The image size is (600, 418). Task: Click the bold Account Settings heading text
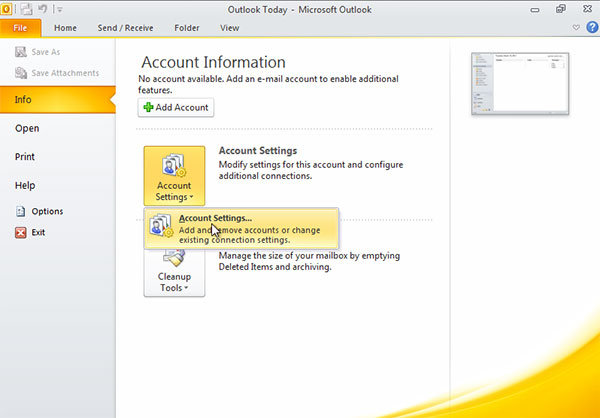coord(258,150)
